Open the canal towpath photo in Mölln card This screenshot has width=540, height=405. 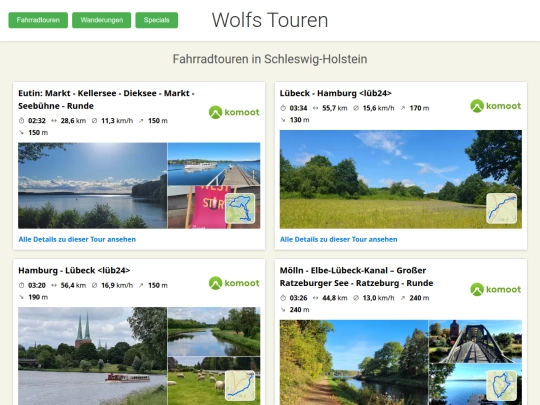coord(354,363)
